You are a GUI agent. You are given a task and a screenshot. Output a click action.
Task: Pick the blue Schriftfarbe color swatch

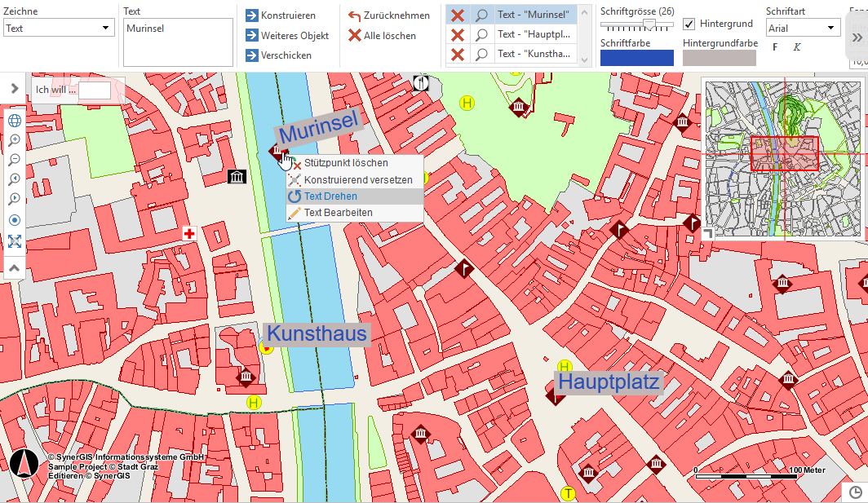coord(636,58)
